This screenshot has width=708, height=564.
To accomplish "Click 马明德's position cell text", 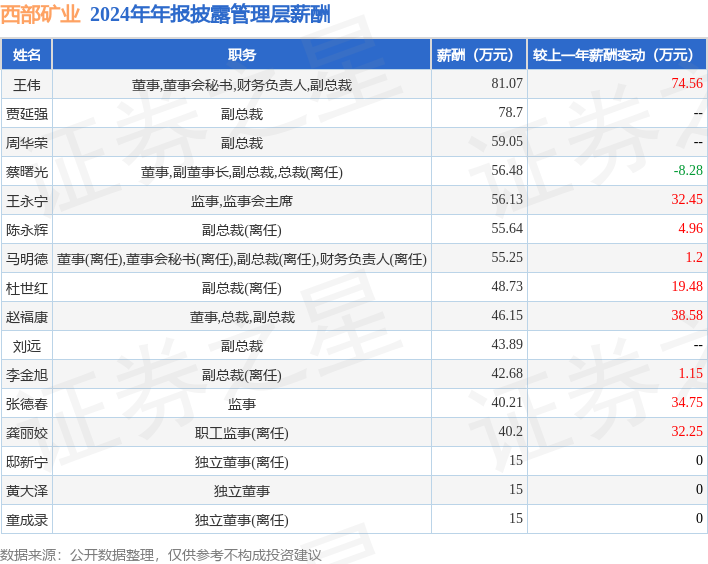I will pyautogui.click(x=242, y=259).
